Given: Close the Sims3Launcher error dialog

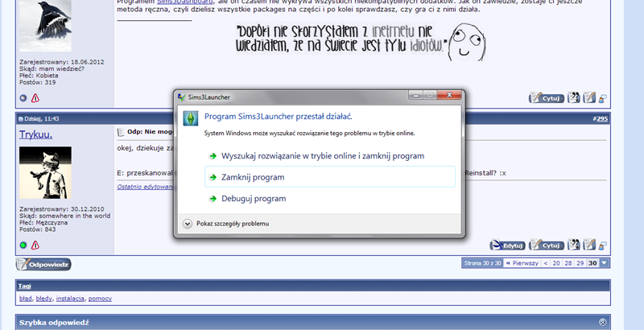Looking at the screenshot, I should tap(449, 95).
